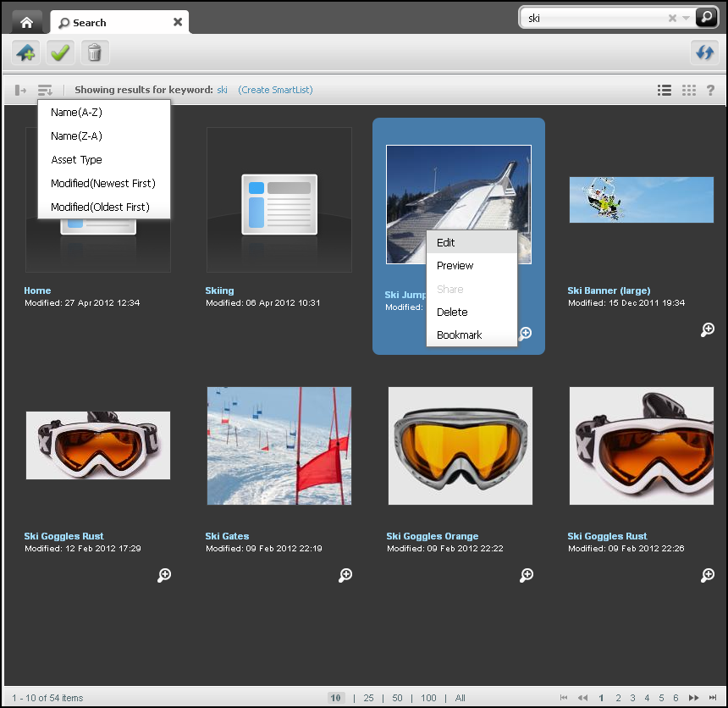
Task: Click the add new asset icon
Action: (x=25, y=53)
